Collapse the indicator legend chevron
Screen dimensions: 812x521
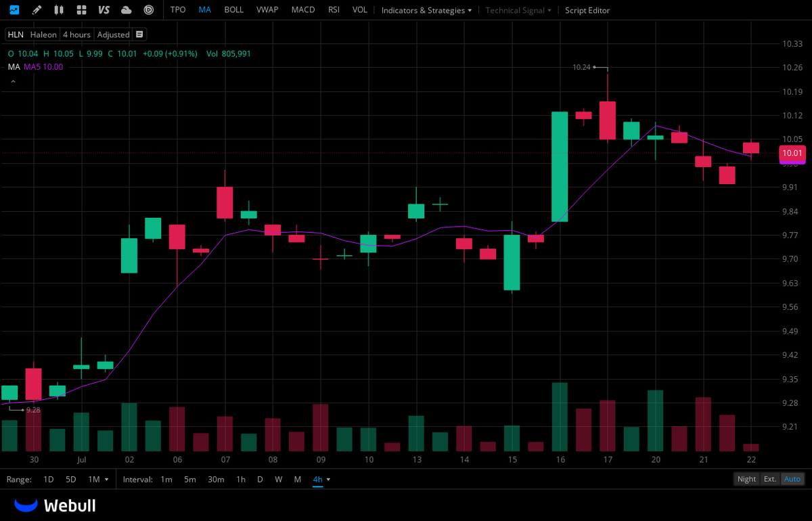(x=12, y=81)
